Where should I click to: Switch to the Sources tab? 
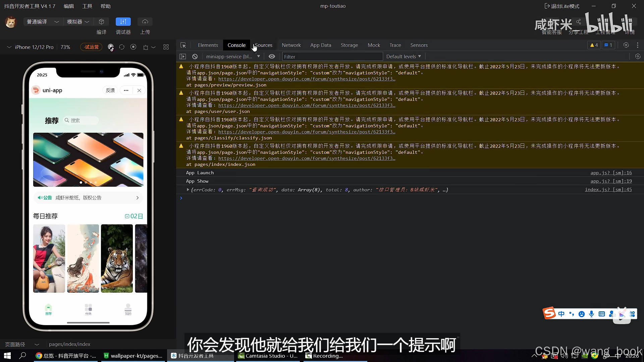click(x=263, y=45)
